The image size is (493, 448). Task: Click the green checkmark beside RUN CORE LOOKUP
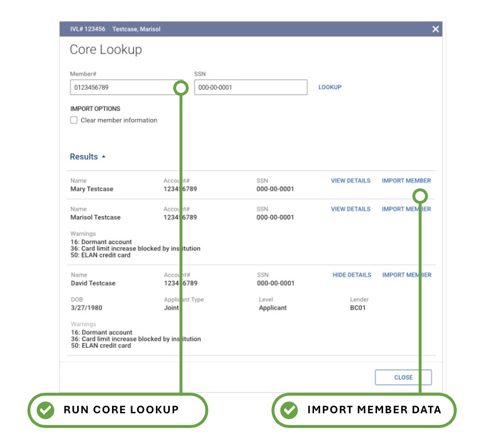click(x=45, y=410)
